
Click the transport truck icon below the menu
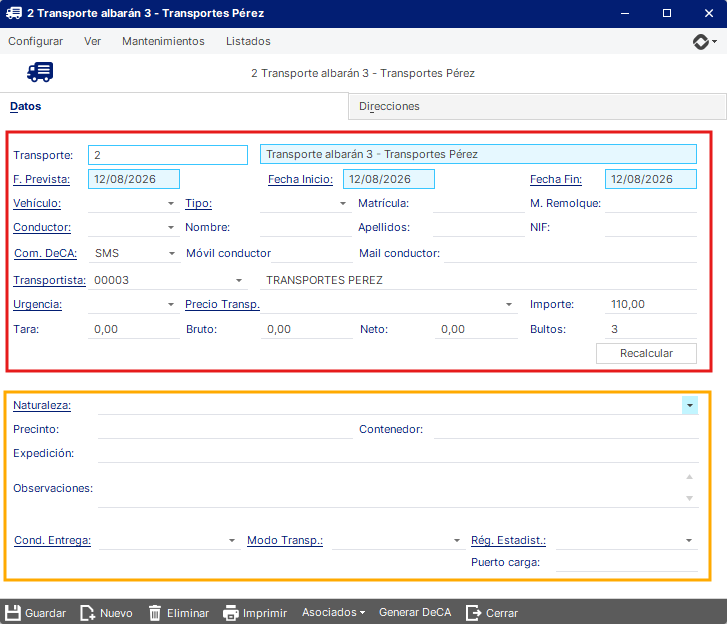pos(40,72)
